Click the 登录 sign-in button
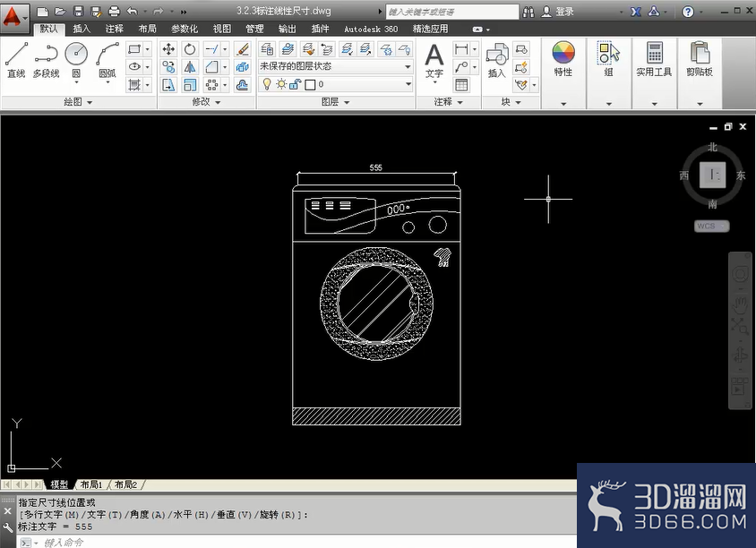 tap(558, 12)
